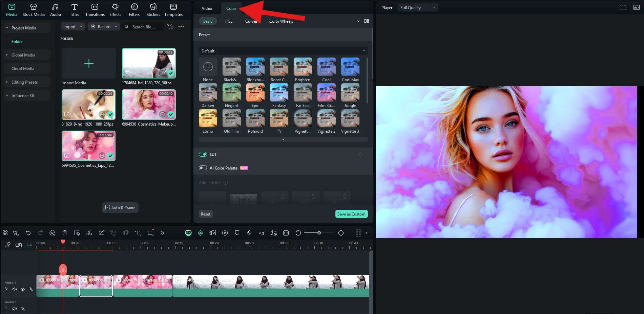
Task: Click the Auto Reframe button
Action: pos(120,208)
